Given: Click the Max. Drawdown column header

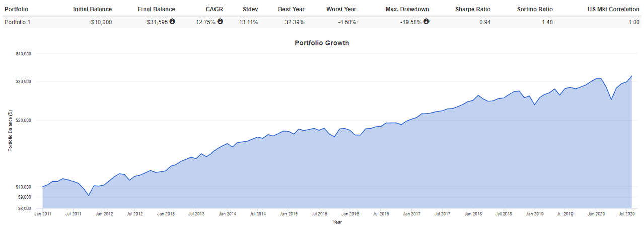Looking at the screenshot, I should point(406,9).
